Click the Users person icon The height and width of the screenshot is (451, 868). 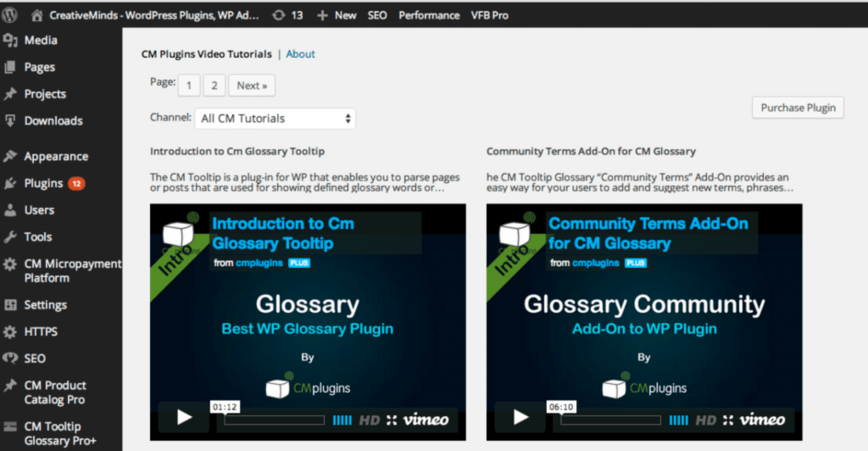coord(10,210)
